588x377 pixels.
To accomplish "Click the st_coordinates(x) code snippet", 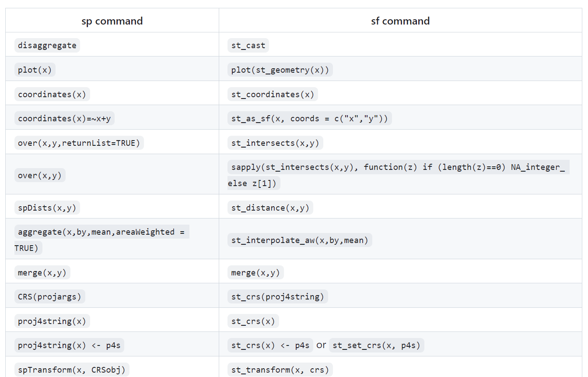I will (x=273, y=94).
